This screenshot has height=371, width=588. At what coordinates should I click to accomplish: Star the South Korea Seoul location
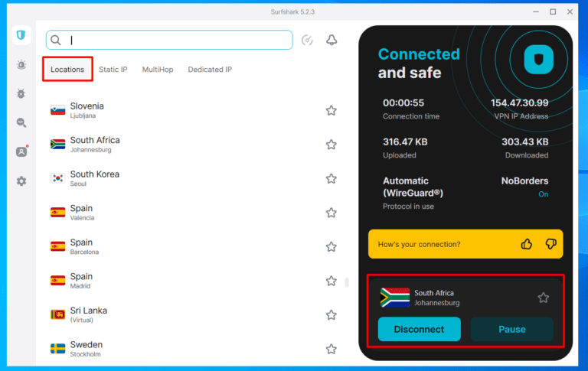point(331,178)
